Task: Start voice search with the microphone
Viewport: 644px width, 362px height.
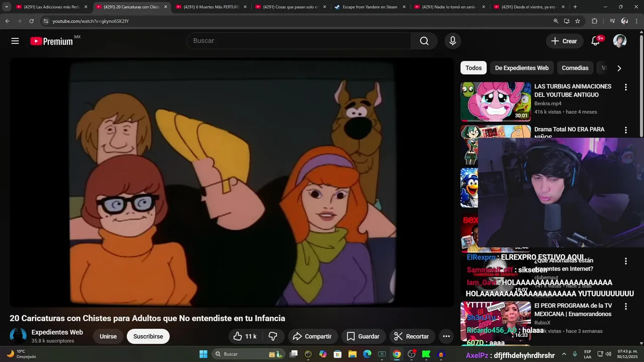Action: click(452, 41)
